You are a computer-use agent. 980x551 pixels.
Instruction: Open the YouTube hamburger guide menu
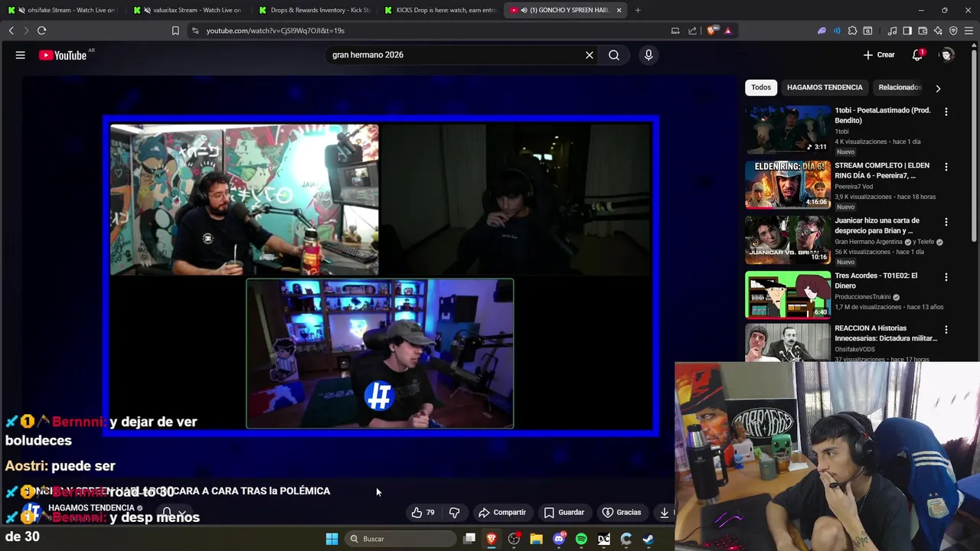[21, 55]
